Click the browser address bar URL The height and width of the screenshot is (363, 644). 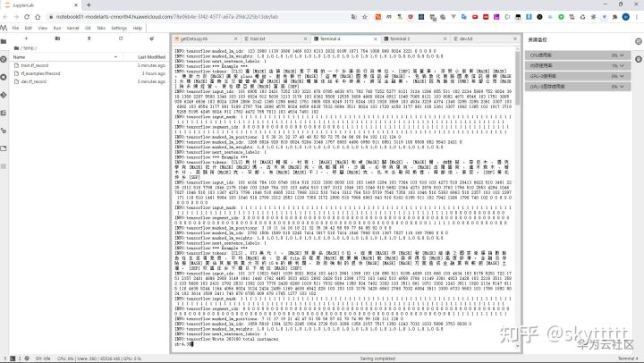(x=167, y=17)
